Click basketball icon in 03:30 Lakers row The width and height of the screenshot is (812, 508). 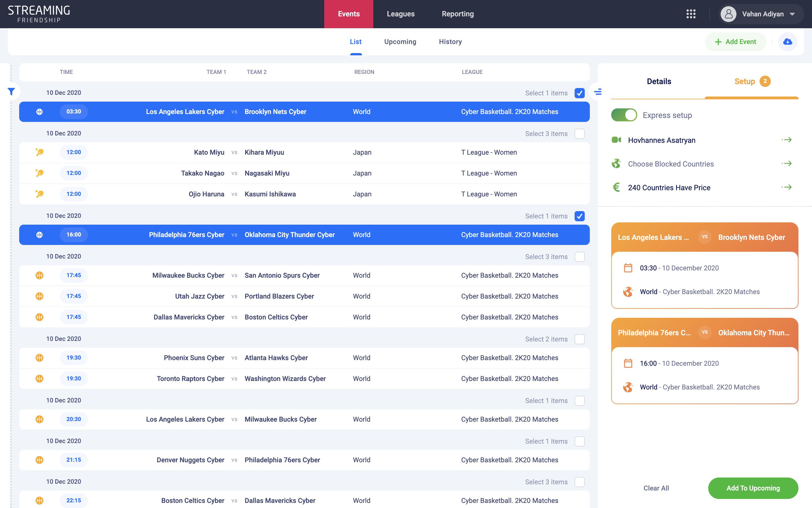pyautogui.click(x=39, y=112)
